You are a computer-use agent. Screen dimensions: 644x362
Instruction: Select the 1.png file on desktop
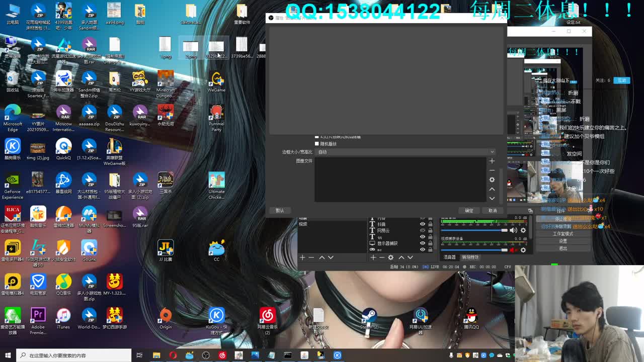165,48
